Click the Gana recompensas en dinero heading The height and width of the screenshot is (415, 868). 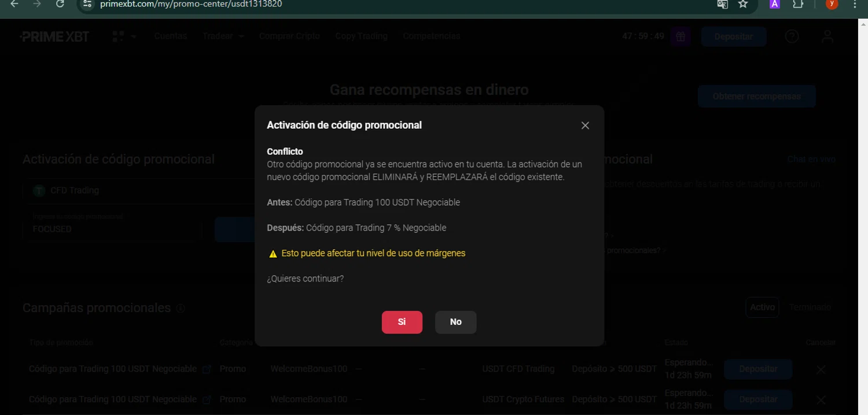tap(429, 90)
